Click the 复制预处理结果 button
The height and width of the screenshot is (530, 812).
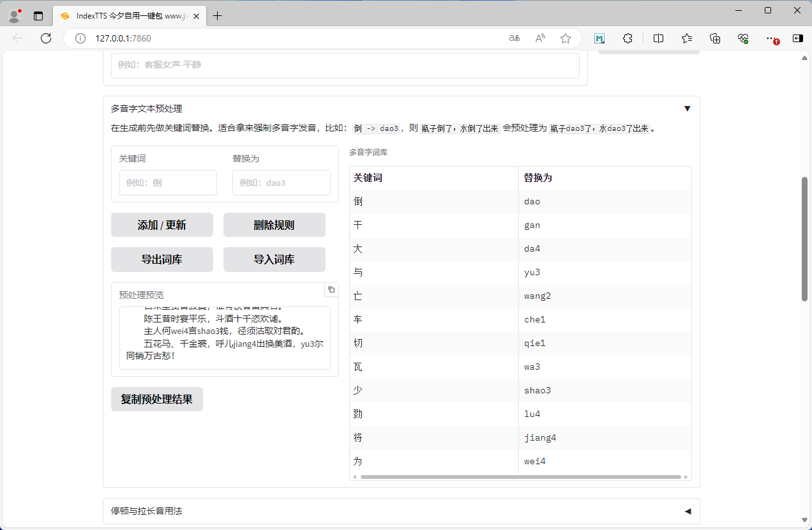tap(156, 399)
